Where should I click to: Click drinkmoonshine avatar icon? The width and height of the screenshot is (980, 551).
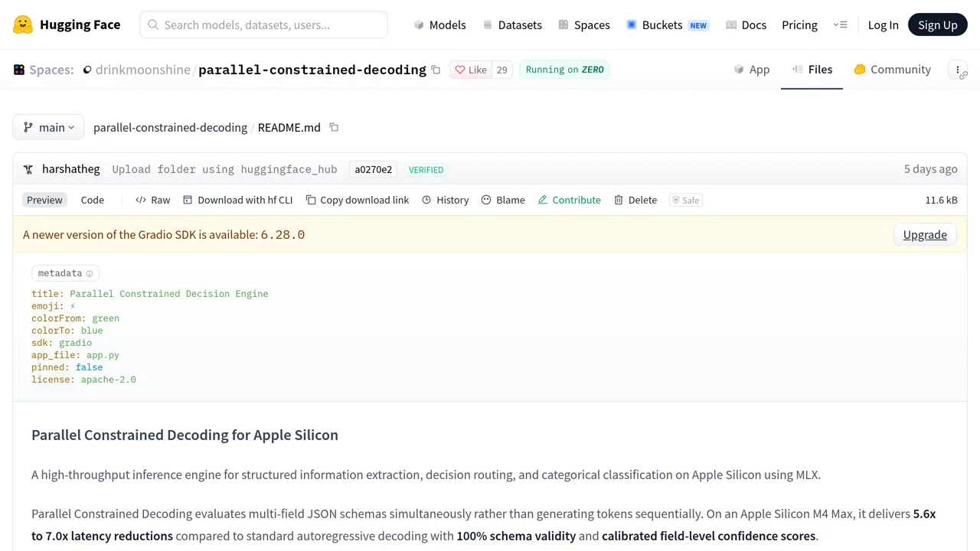tap(87, 70)
